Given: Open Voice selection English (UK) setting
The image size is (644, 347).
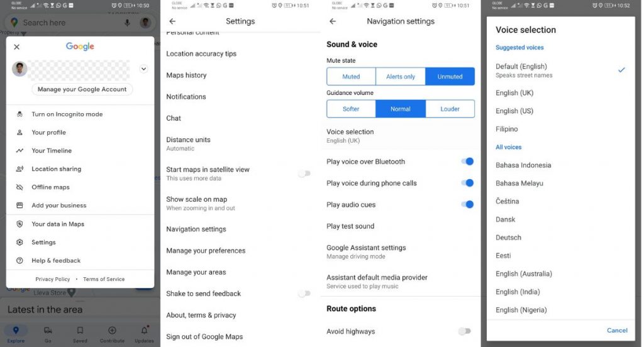Looking at the screenshot, I should (x=401, y=136).
